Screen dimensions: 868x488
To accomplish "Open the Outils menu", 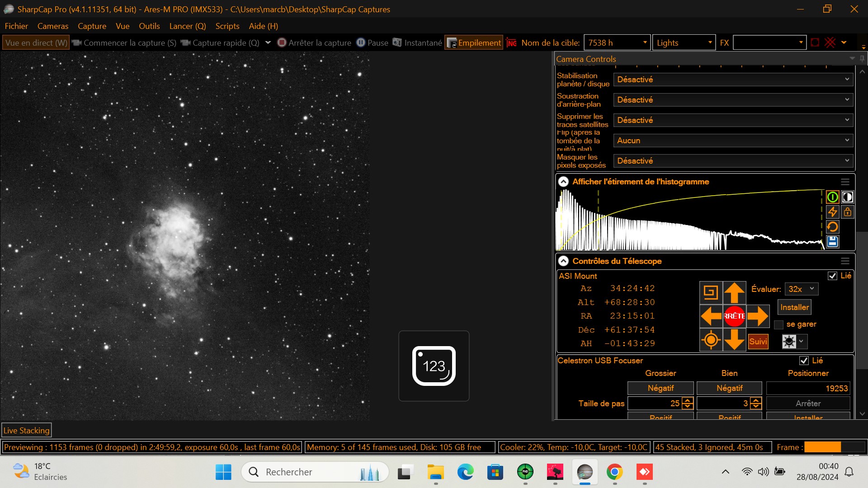I will pos(149,26).
